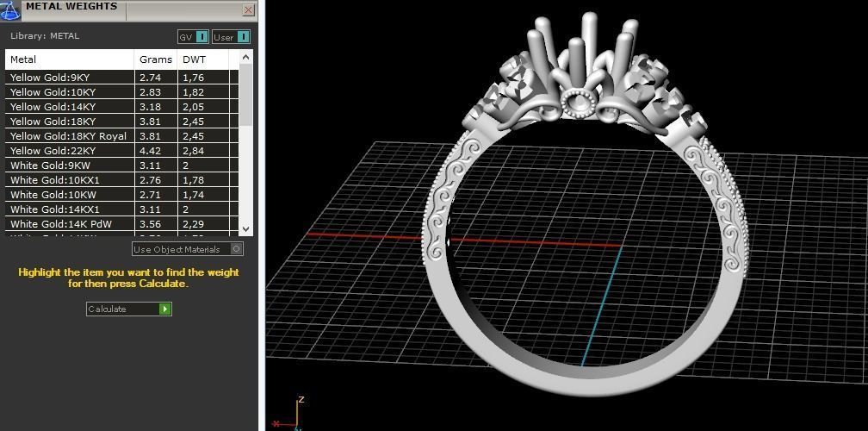
Task: Click the Calculate button
Action: [x=129, y=309]
